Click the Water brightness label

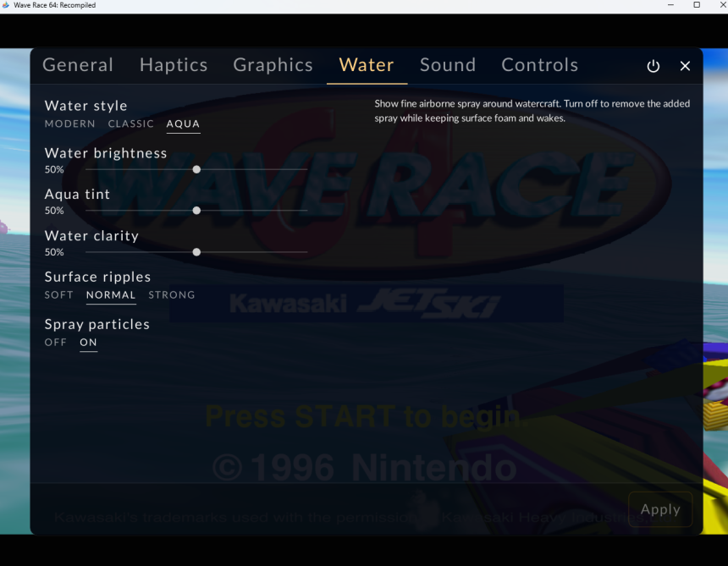coord(106,153)
